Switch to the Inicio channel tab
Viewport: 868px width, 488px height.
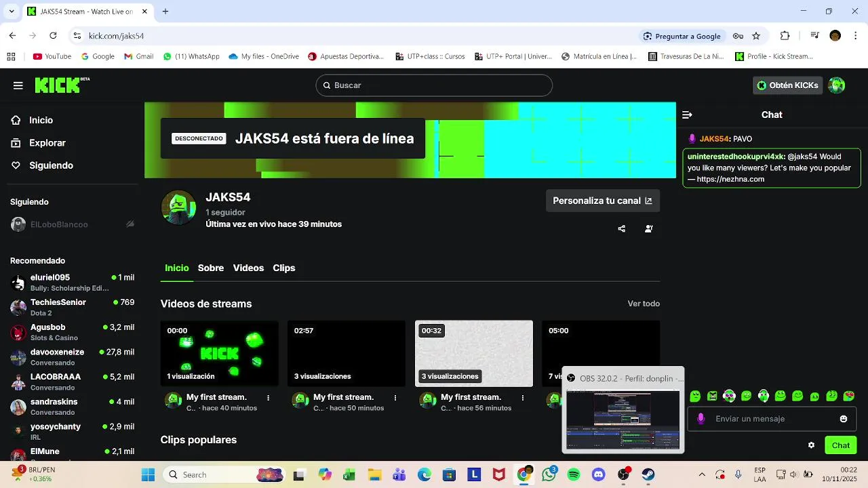pos(177,268)
